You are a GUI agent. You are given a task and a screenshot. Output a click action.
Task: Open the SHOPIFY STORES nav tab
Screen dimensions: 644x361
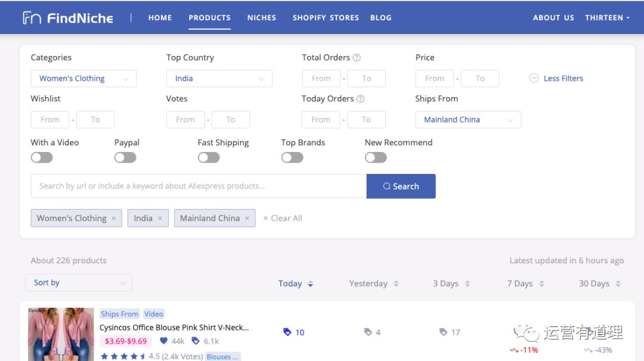click(x=326, y=18)
